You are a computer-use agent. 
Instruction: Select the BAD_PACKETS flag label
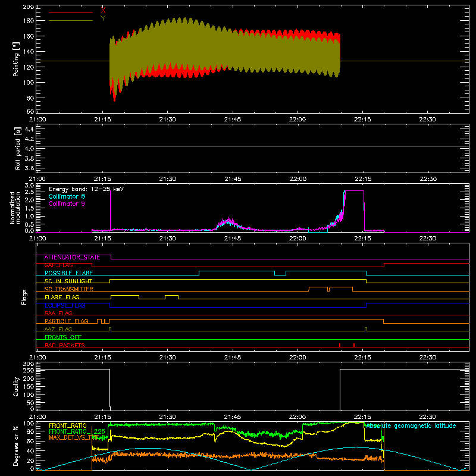(65, 345)
